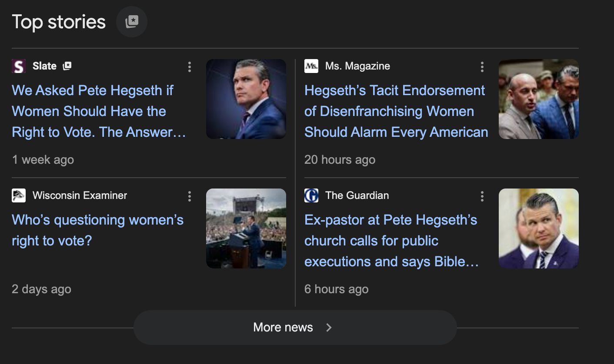Open the women's right to vote article
614x364 pixels.
pyautogui.click(x=97, y=230)
